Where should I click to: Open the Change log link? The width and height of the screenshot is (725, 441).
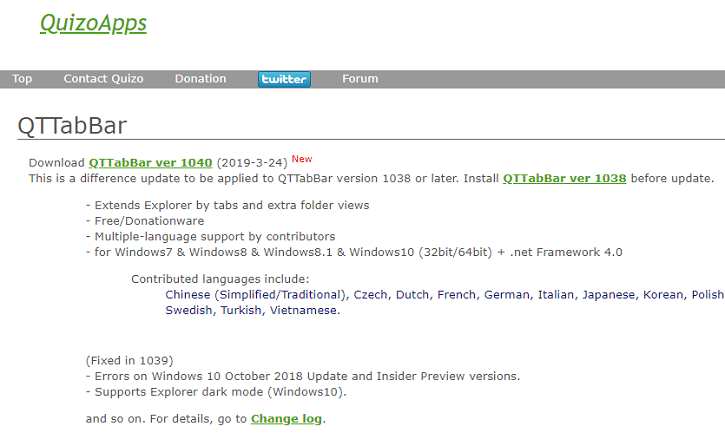click(x=286, y=420)
